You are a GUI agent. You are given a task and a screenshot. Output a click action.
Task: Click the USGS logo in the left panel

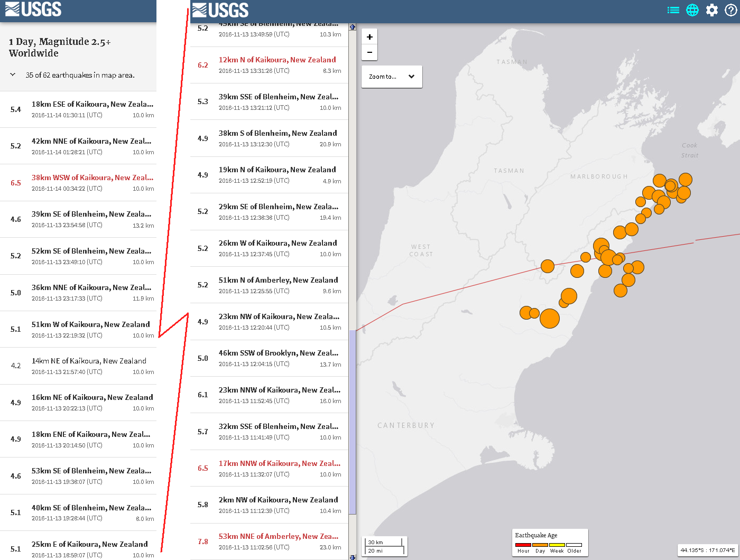[x=33, y=9]
